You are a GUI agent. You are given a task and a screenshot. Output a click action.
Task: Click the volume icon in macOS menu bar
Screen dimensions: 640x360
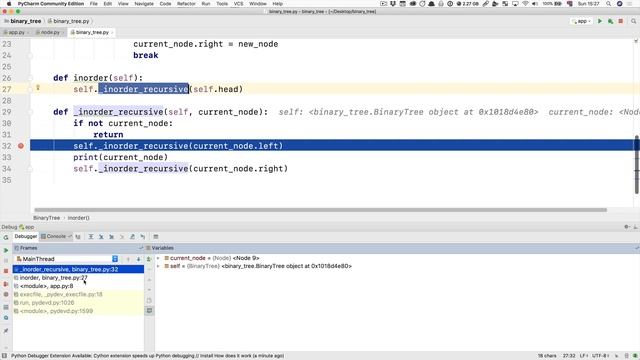535,4
